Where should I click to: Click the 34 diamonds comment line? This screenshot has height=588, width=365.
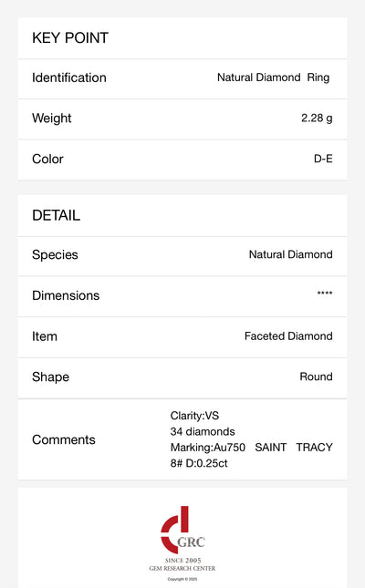(x=203, y=431)
